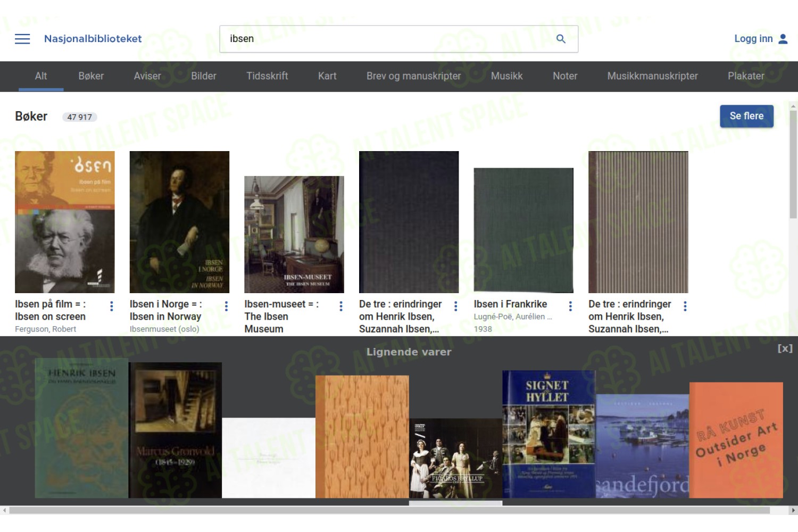Screen dimensions: 798x532
Task: Click the horizontal scrollbar thumb
Action: tap(389, 510)
